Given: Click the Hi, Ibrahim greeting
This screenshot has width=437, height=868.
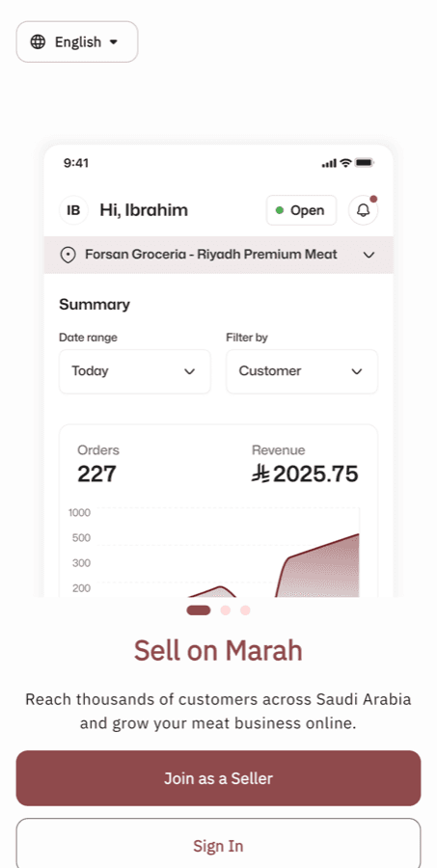Looking at the screenshot, I should click(x=144, y=210).
